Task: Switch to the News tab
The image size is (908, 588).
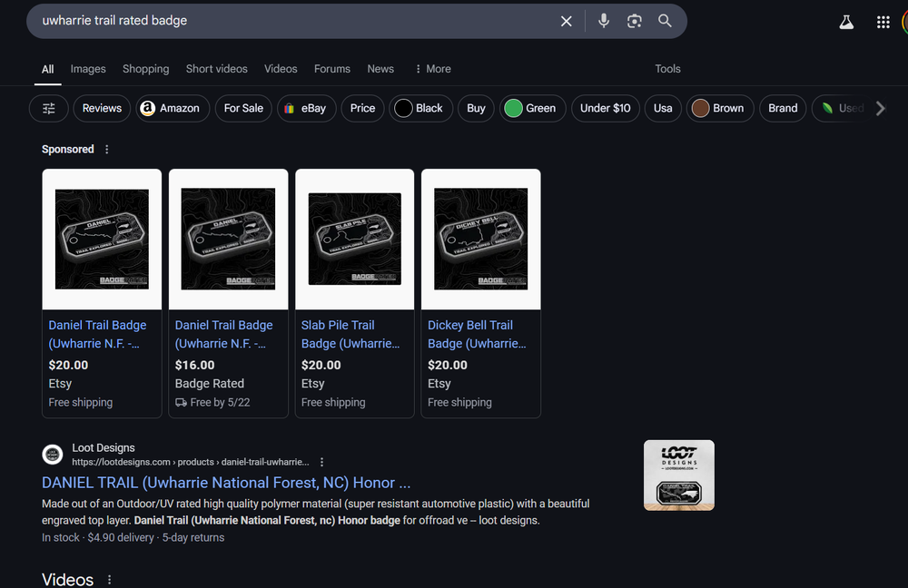Action: click(380, 69)
